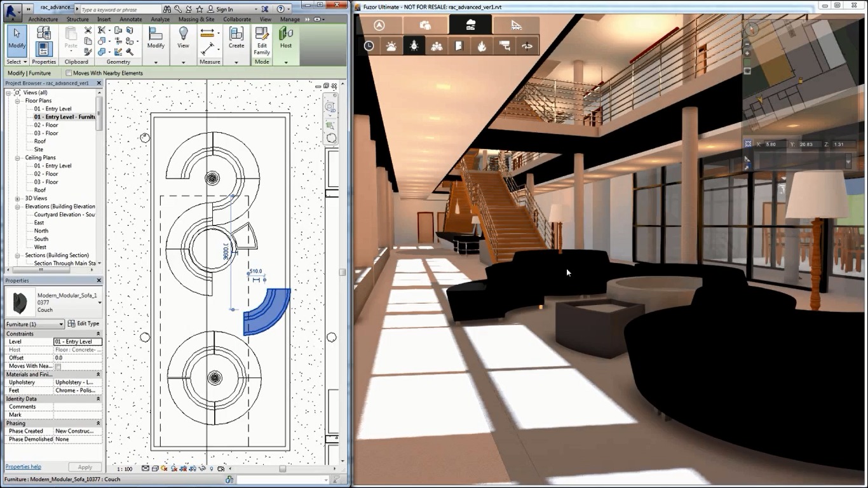
Task: Select the 02 - Floor plan view
Action: point(46,125)
